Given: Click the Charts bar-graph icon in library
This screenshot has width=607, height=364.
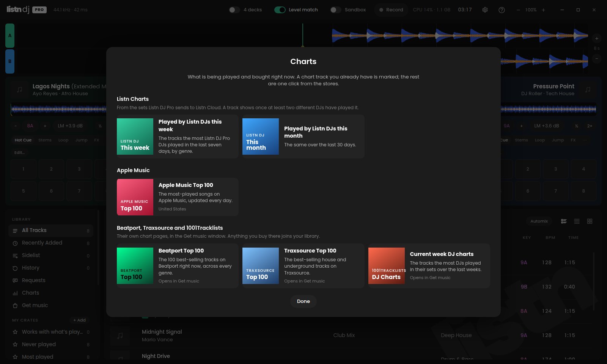Looking at the screenshot, I should (15, 293).
